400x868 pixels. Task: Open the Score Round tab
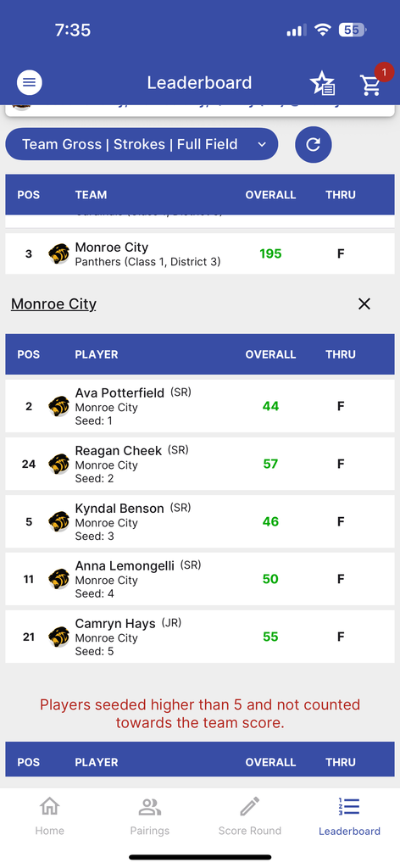click(x=249, y=816)
